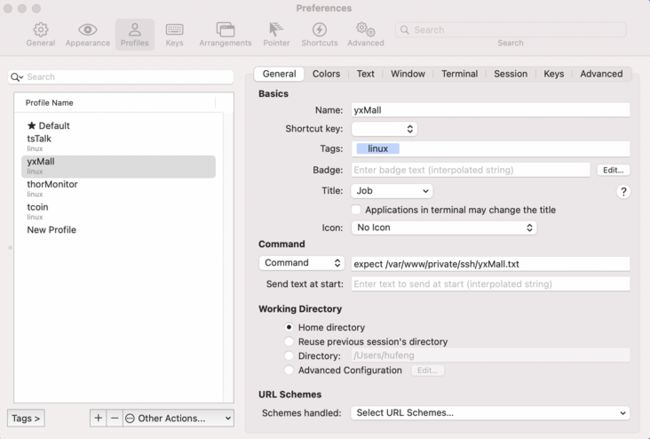Select the tcoin profile
Image resolution: width=650 pixels, height=439 pixels.
pos(118,211)
